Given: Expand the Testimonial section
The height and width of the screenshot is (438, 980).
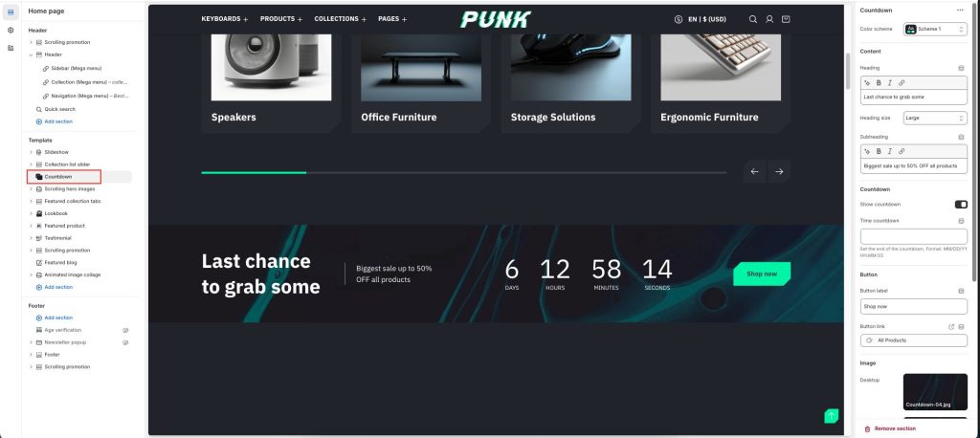Looking at the screenshot, I should 31,238.
